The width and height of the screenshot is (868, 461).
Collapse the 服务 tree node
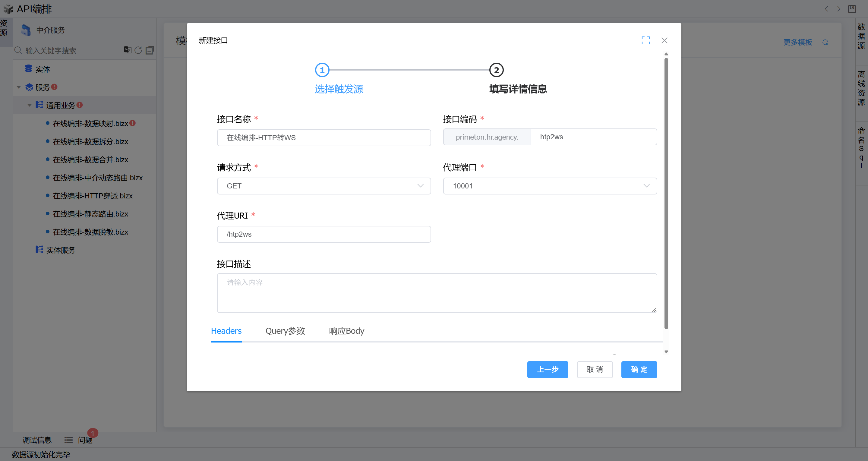(19, 87)
